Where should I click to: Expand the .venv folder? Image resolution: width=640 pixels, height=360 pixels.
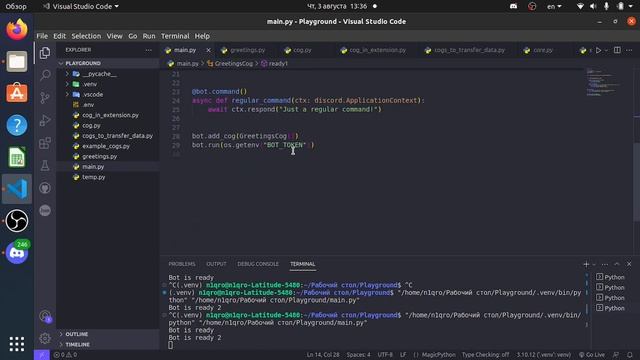point(67,84)
